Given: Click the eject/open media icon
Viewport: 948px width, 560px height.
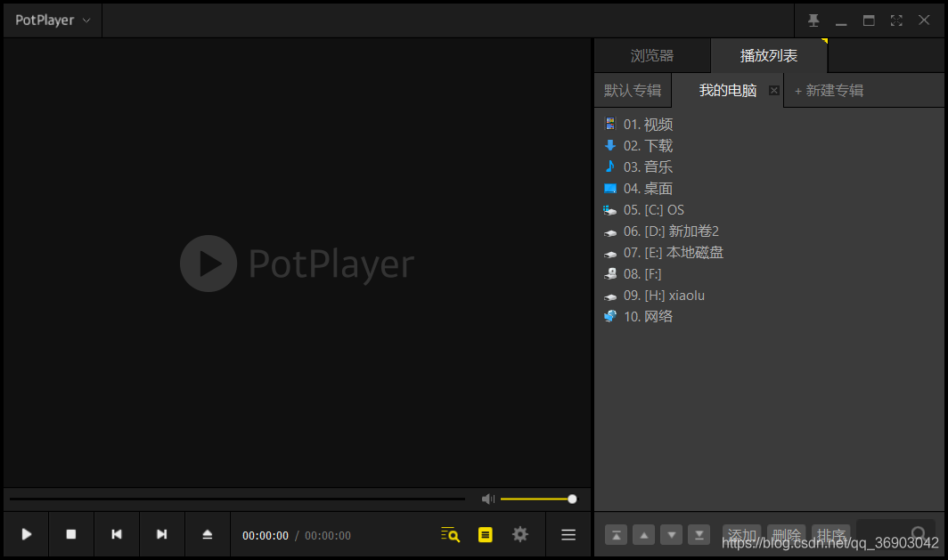Looking at the screenshot, I should [x=207, y=534].
